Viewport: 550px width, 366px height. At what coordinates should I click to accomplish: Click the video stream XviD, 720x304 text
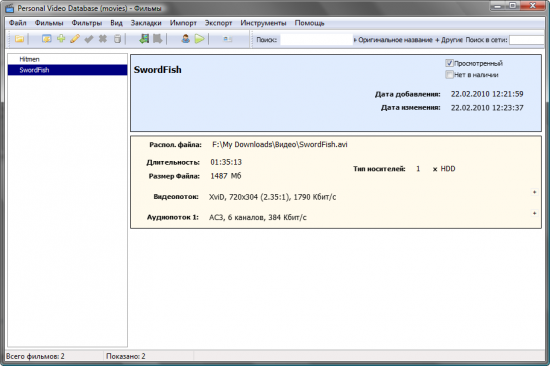tap(272, 197)
